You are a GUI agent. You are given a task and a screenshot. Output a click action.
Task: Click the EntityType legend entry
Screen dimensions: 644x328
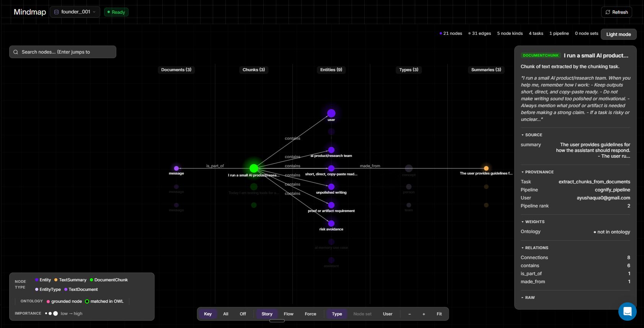click(x=48, y=289)
